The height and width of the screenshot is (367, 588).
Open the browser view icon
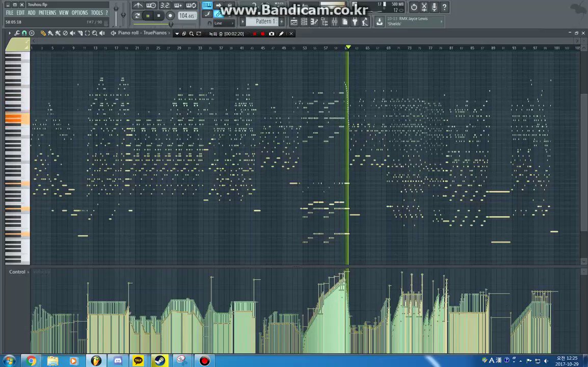pyautogui.click(x=325, y=22)
